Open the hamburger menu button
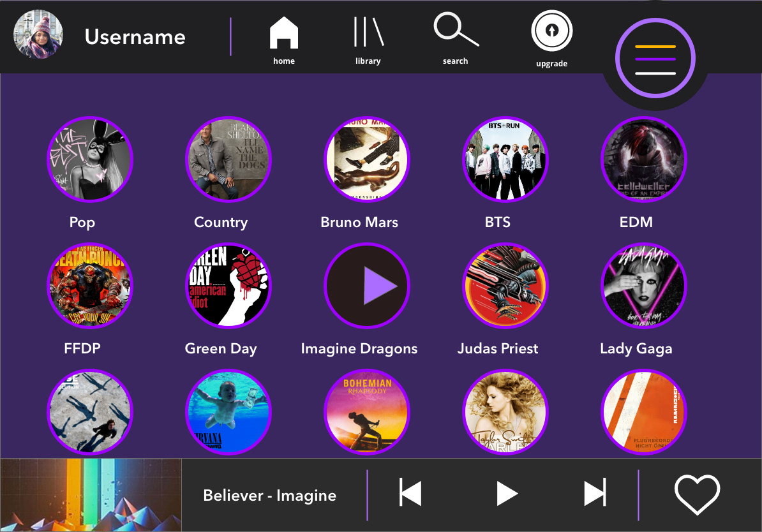Image resolution: width=762 pixels, height=532 pixels. pyautogui.click(x=655, y=58)
